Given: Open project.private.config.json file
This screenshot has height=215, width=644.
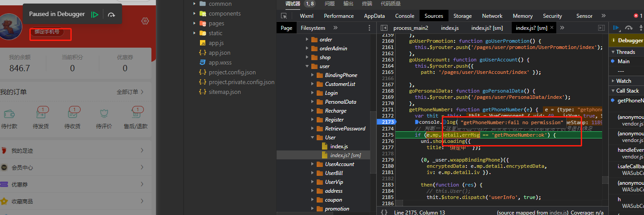Looking at the screenshot, I should click(x=241, y=82).
